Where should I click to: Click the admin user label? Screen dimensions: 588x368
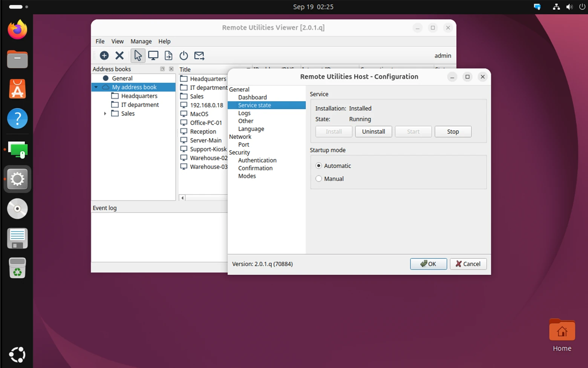(443, 55)
